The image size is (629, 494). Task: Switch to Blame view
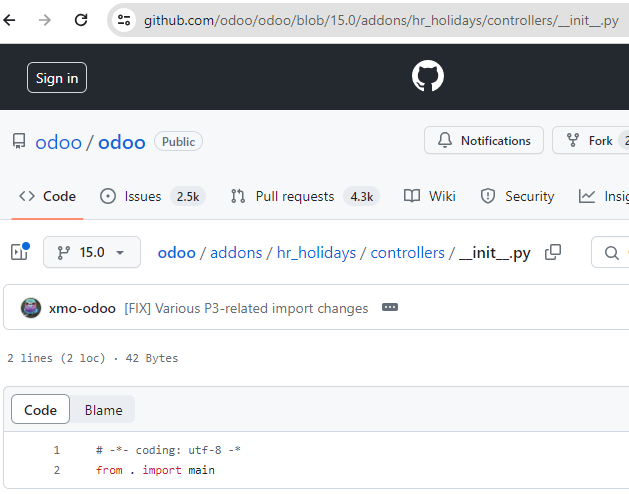tap(103, 410)
